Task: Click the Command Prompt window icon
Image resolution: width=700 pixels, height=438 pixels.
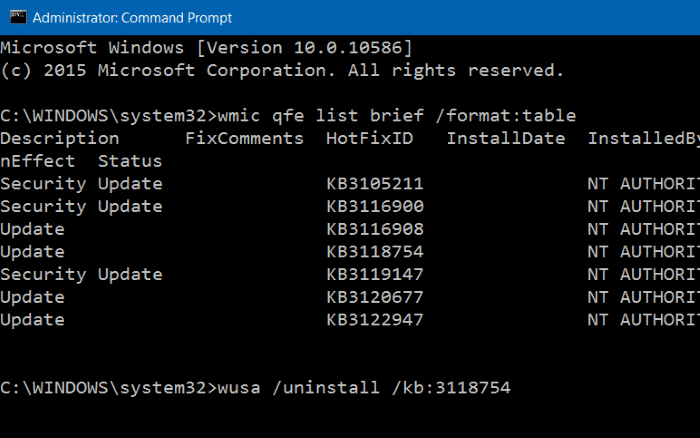Action: (18, 17)
